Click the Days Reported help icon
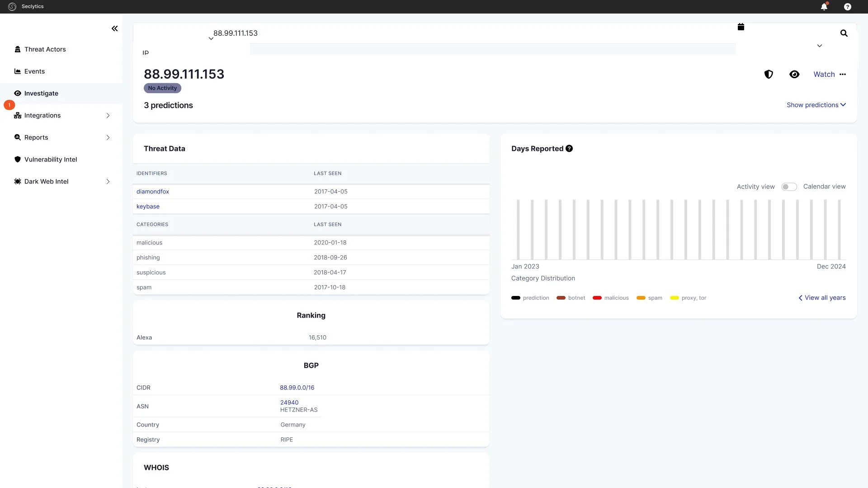 pos(569,149)
